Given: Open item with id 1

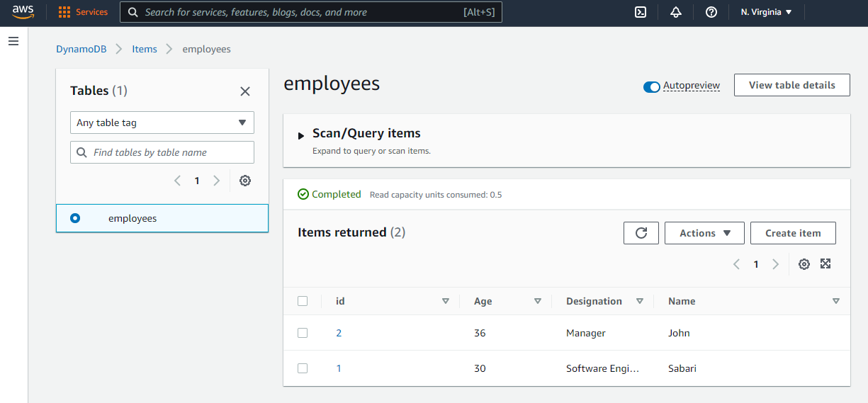Looking at the screenshot, I should click(x=339, y=368).
